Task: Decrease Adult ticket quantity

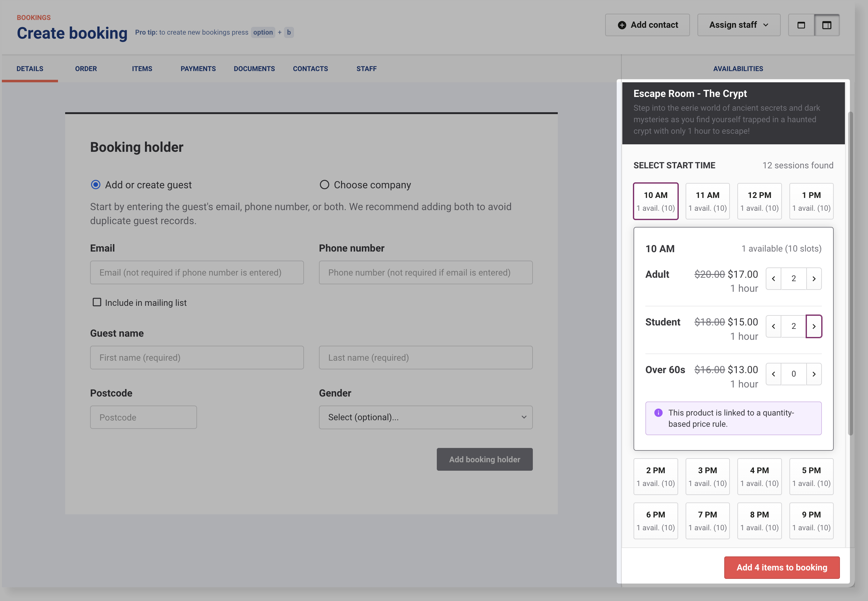Action: point(774,279)
